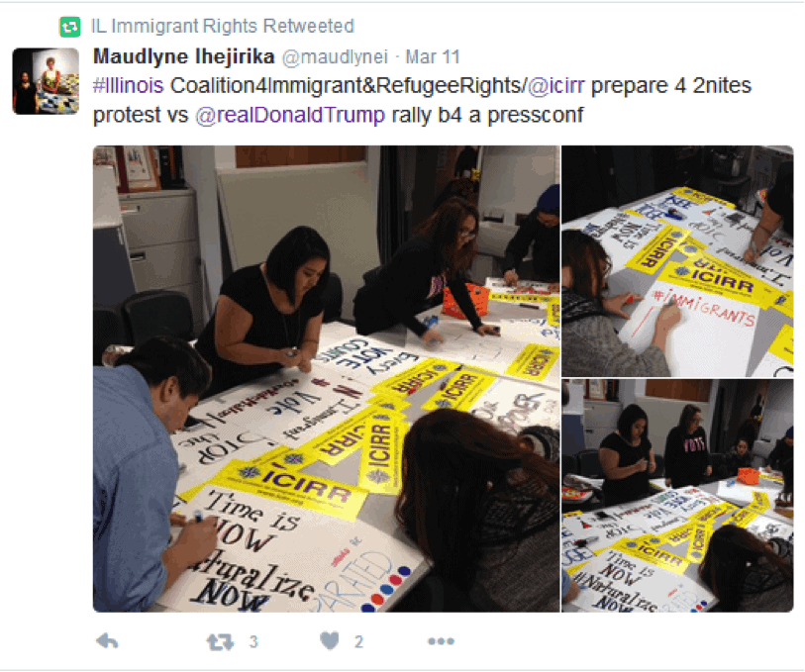Open Maudlyne Ihejirika's profile avatar
The height and width of the screenshot is (672, 805).
pyautogui.click(x=46, y=81)
